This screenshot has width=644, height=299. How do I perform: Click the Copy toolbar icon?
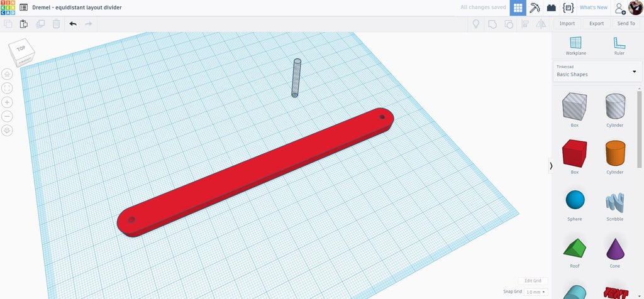[8, 24]
